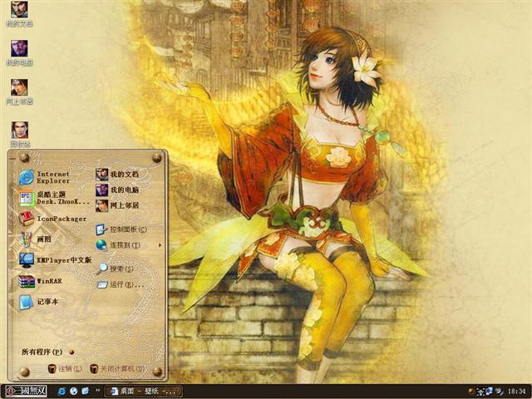Expand the 连接到(T) submenu

point(128,245)
